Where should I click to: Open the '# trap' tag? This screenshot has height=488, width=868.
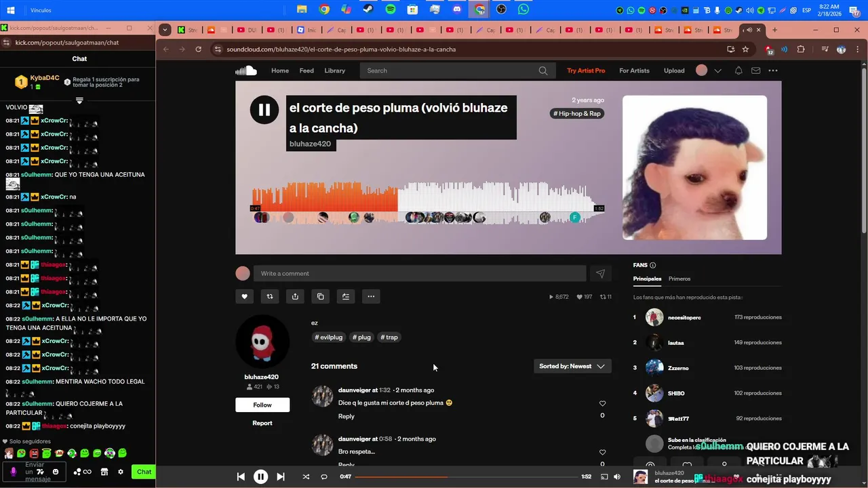(x=389, y=337)
